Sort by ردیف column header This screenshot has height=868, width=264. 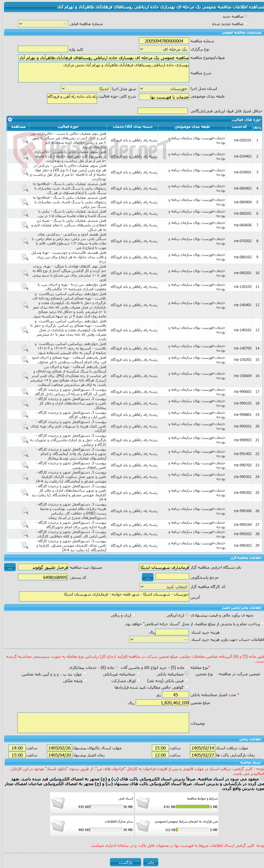tap(257, 127)
